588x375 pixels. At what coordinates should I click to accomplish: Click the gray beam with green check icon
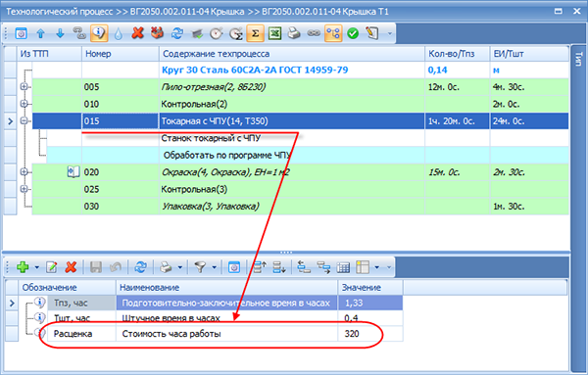click(x=197, y=33)
